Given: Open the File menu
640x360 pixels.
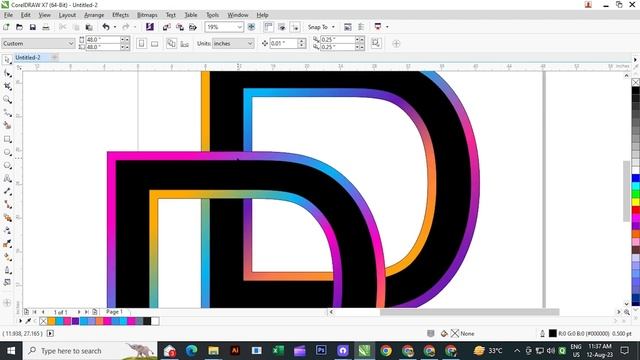Looking at the screenshot, I should (x=8, y=15).
